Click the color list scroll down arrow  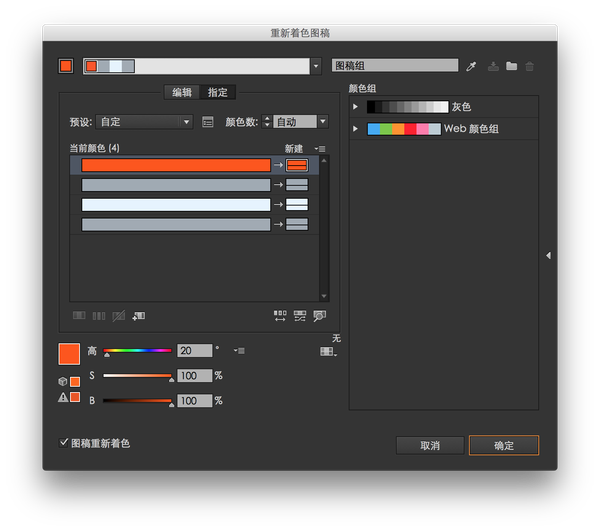tap(324, 296)
